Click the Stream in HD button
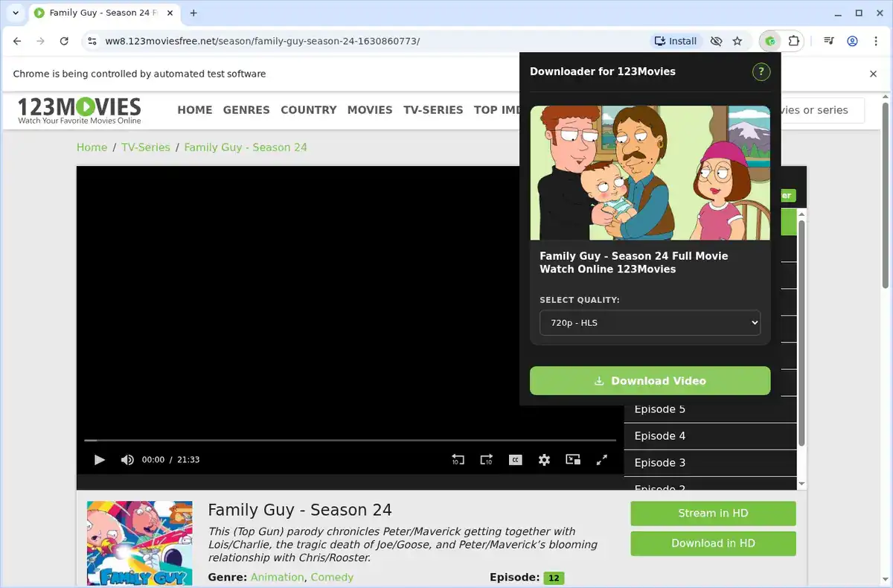 click(713, 514)
